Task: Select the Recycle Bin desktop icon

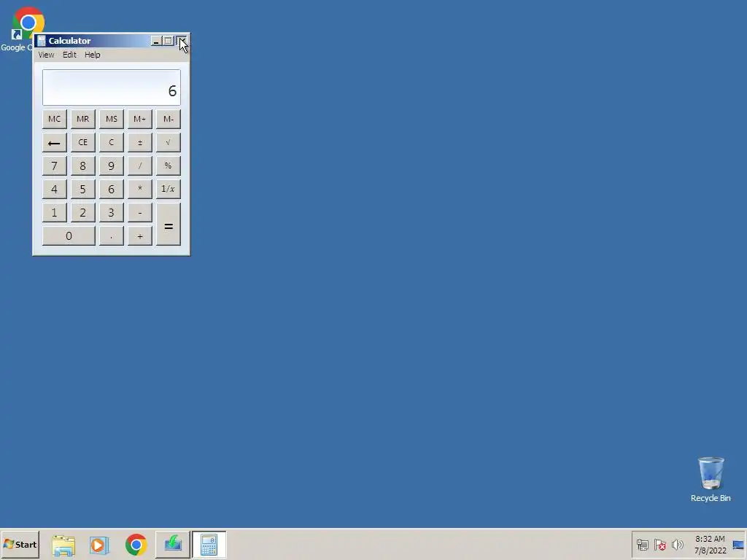Action: tap(711, 479)
